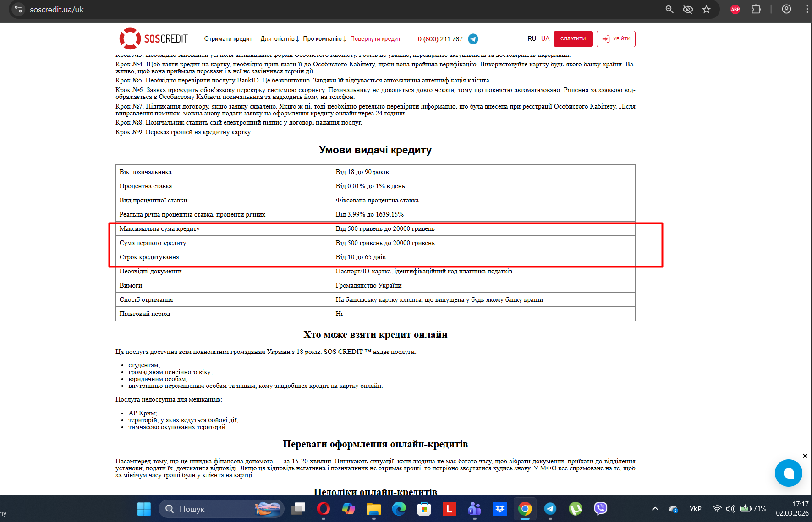Open uTorrent from the taskbar
812x522 pixels.
576,509
